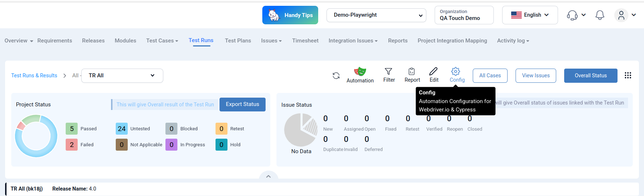Click the Report clipboard icon
Image resolution: width=644 pixels, height=196 pixels.
(x=412, y=72)
